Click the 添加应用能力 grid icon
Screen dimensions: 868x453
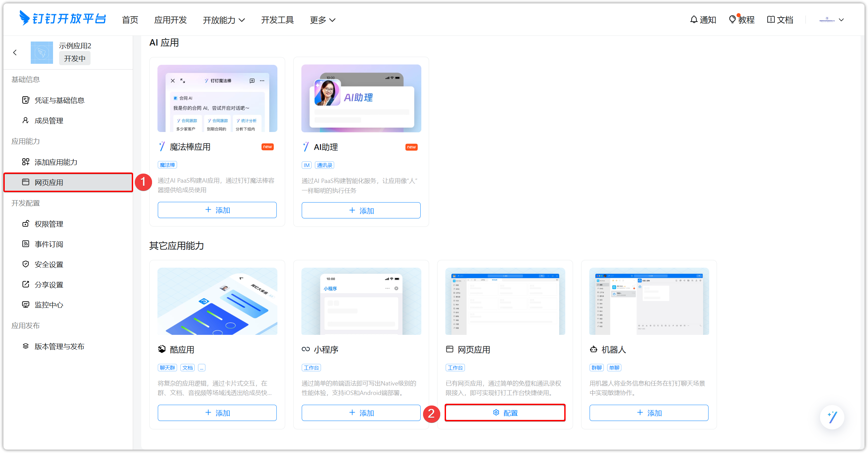pos(26,162)
